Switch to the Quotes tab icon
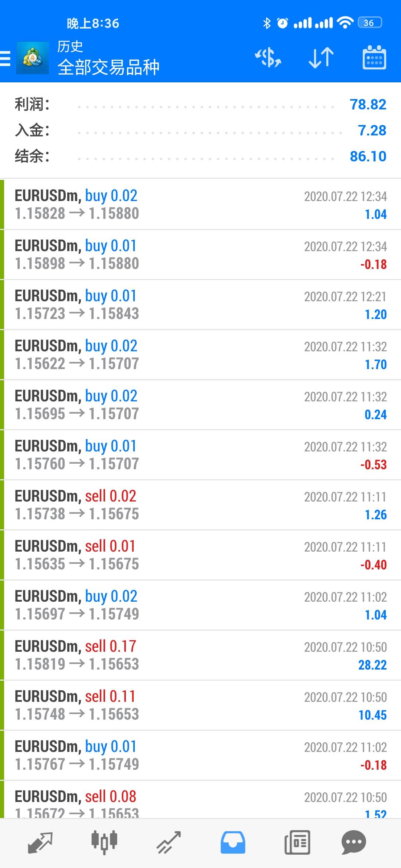Viewport: 401px width, 868px height. click(x=40, y=842)
